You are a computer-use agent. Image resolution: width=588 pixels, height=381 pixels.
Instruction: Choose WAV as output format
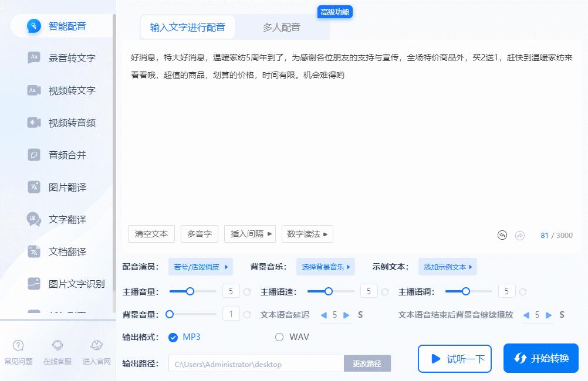[279, 338]
